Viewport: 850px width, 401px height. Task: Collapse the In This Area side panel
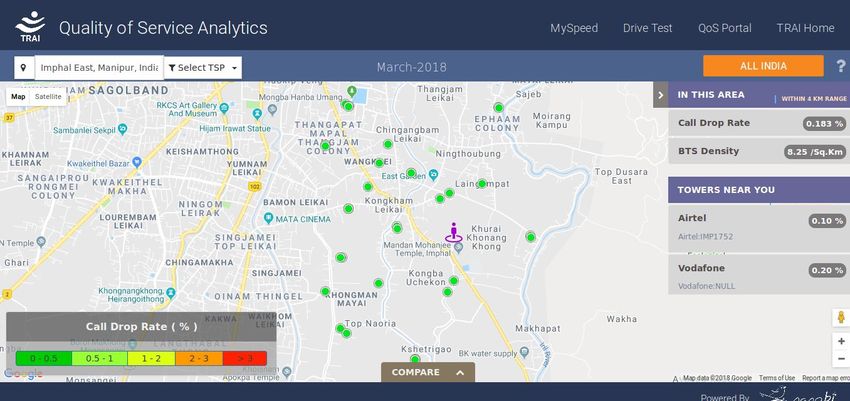[x=660, y=95]
